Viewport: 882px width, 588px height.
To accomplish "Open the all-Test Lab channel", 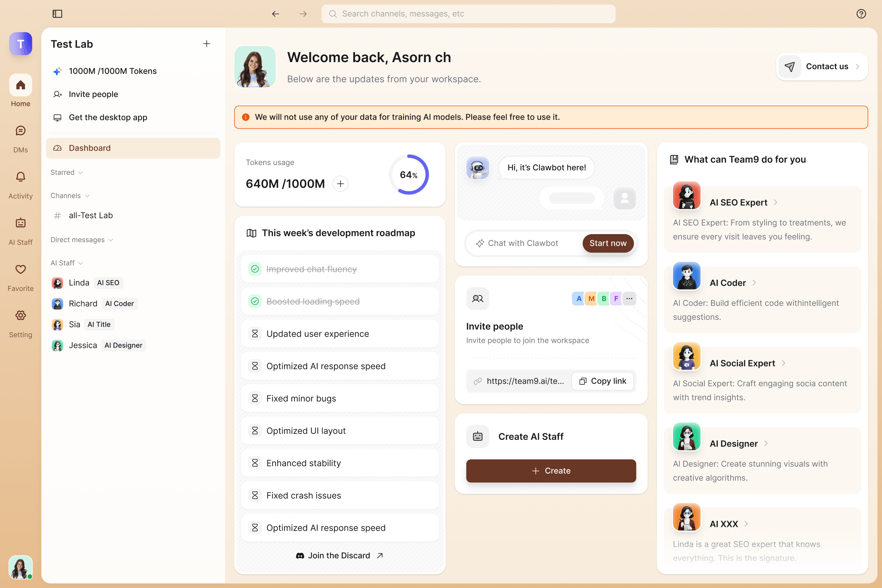I will click(x=91, y=216).
